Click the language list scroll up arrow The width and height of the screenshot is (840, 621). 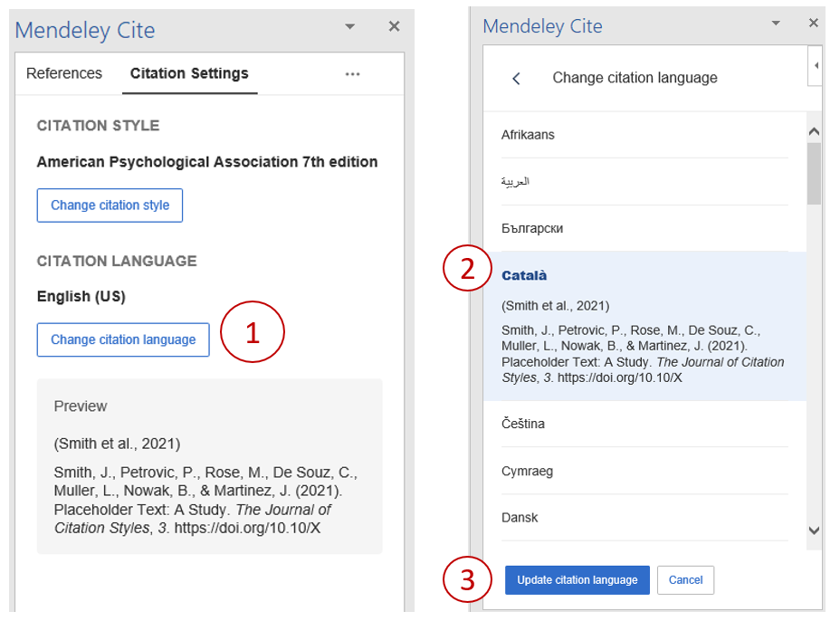tap(815, 131)
